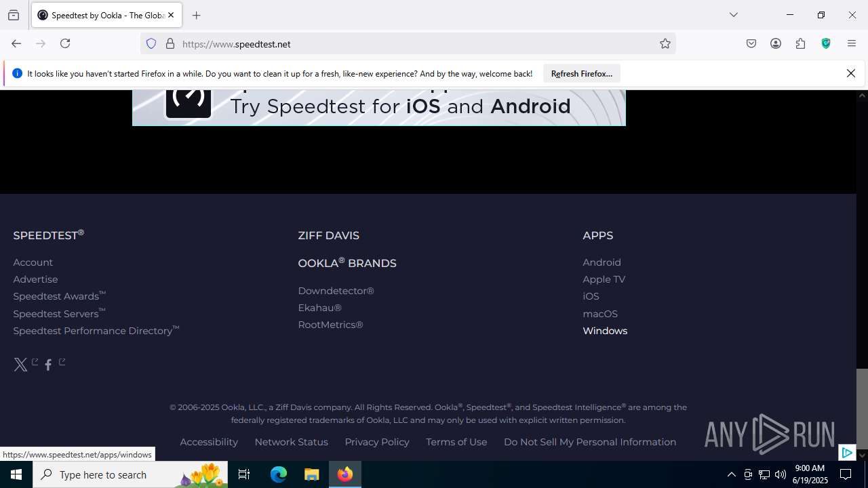Open Task View from the taskbar
This screenshot has width=868, height=488.
coord(244,474)
